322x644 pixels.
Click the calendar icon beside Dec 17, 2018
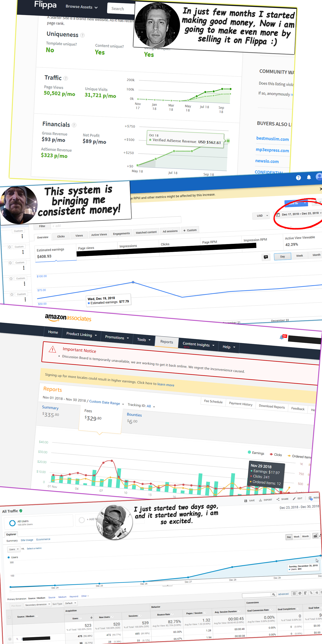278,214
